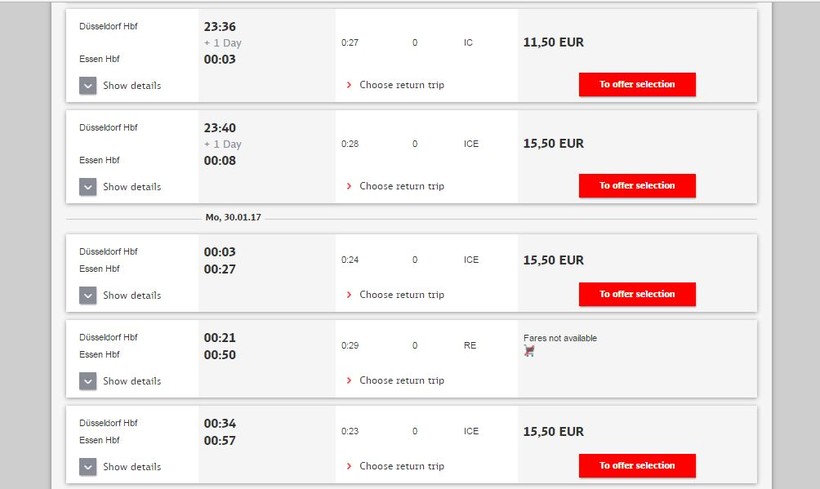Choose return trip for the 23:36 IC connection
The height and width of the screenshot is (489, 820).
click(x=402, y=85)
